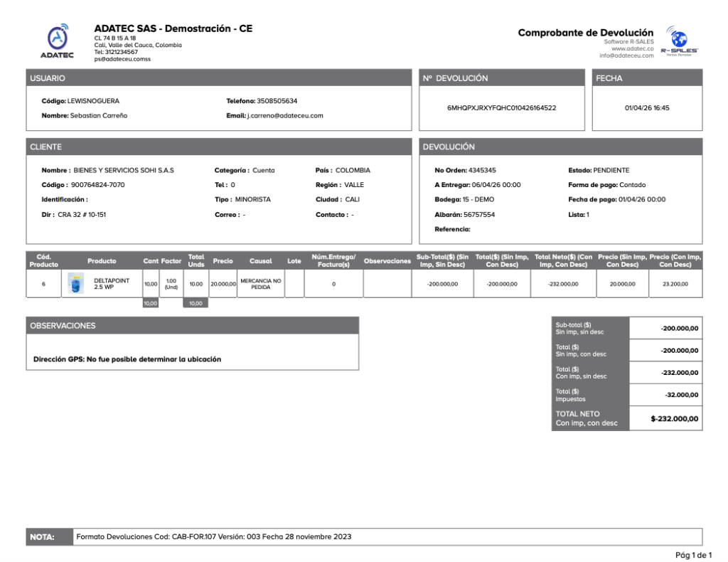
Task: Select product name DELTAPOINT 2.5 WP
Action: click(112, 284)
